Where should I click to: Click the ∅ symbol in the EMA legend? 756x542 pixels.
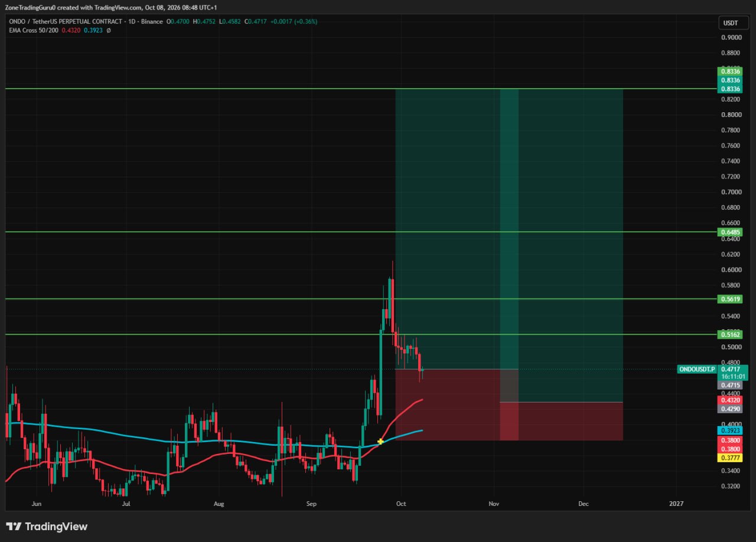coord(108,30)
